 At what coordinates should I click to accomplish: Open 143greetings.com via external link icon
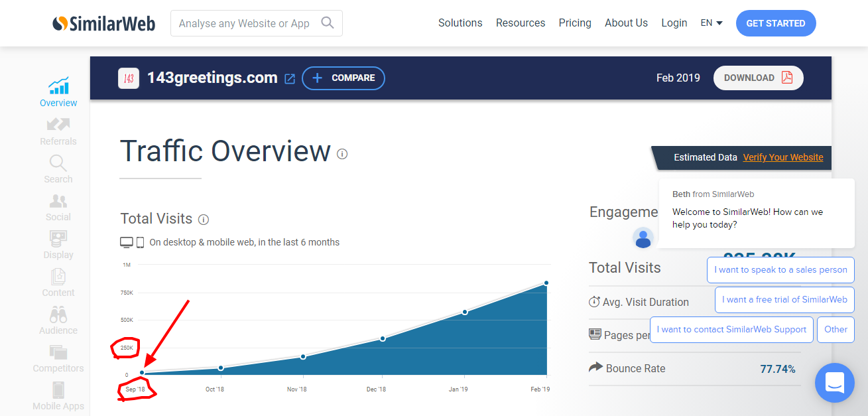click(x=290, y=79)
